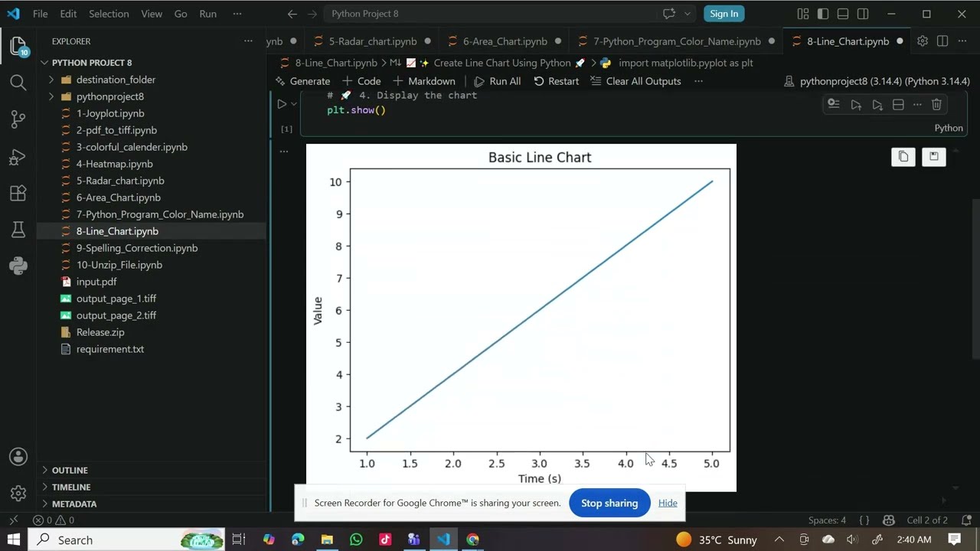The height and width of the screenshot is (551, 980).
Task: Click the errors and warnings status counter
Action: 54,520
